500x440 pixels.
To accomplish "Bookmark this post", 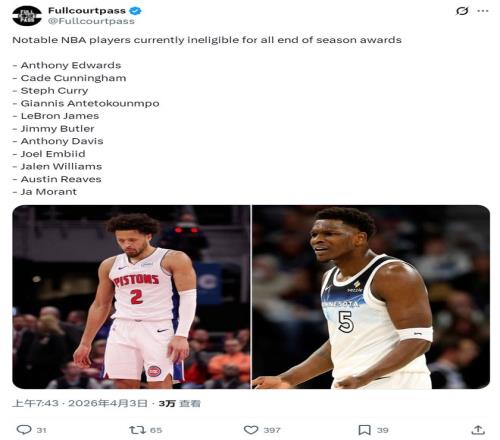I will (x=364, y=430).
